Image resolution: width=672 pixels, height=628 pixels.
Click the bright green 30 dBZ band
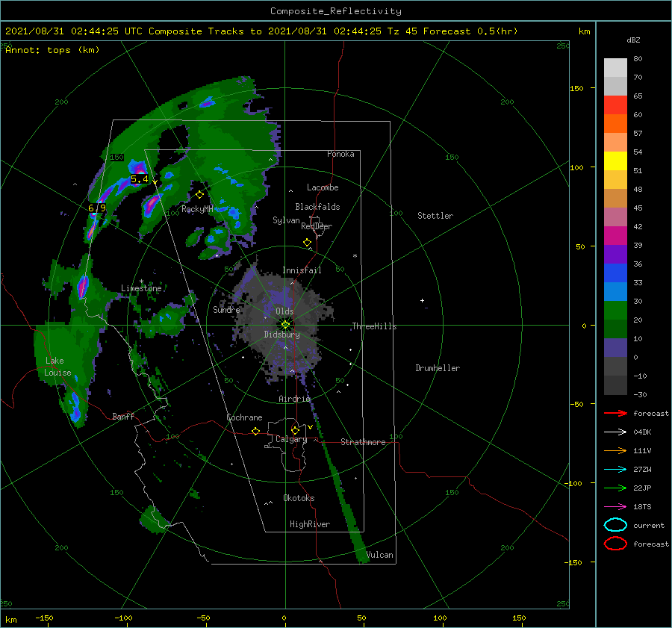[615, 311]
